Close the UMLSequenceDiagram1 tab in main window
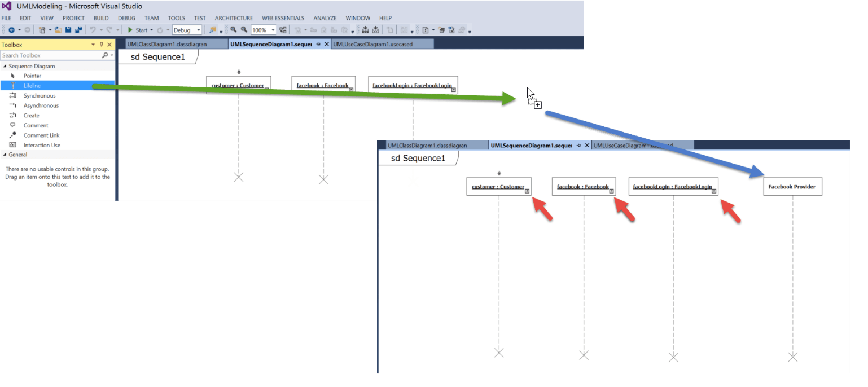868x387 pixels. pos(327,44)
